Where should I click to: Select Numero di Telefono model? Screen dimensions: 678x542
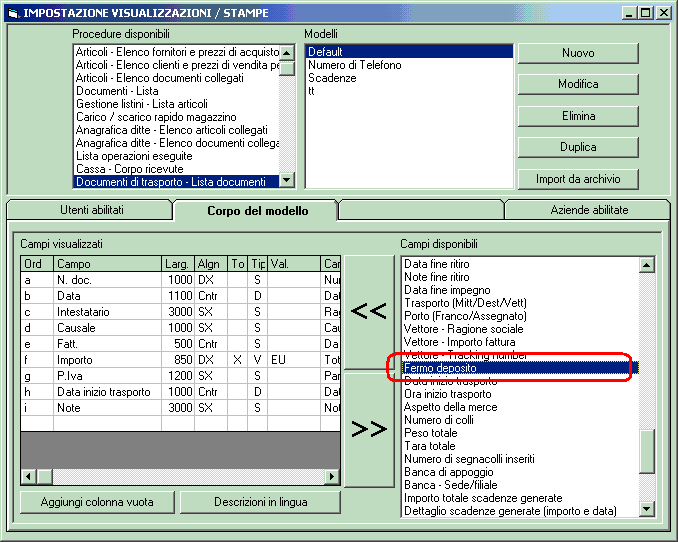355,65
